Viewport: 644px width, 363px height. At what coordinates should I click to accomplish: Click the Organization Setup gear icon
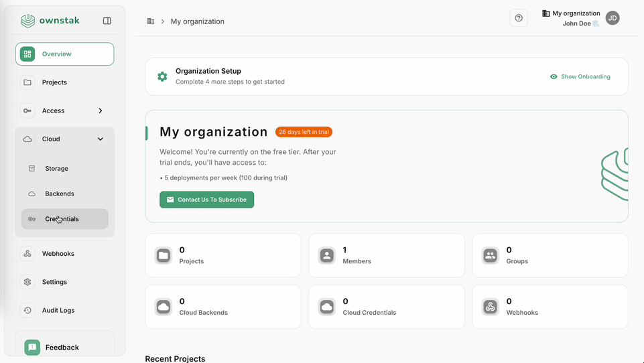(162, 77)
